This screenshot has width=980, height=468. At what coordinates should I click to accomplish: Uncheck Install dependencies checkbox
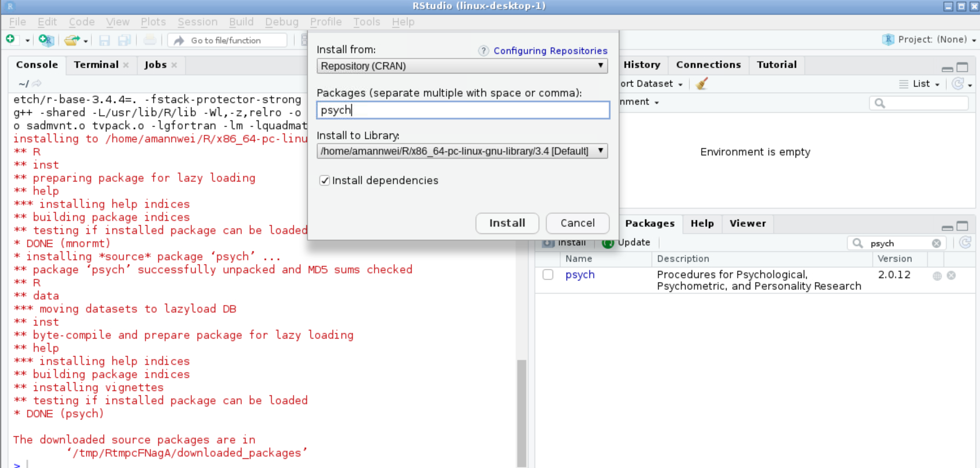(x=324, y=181)
